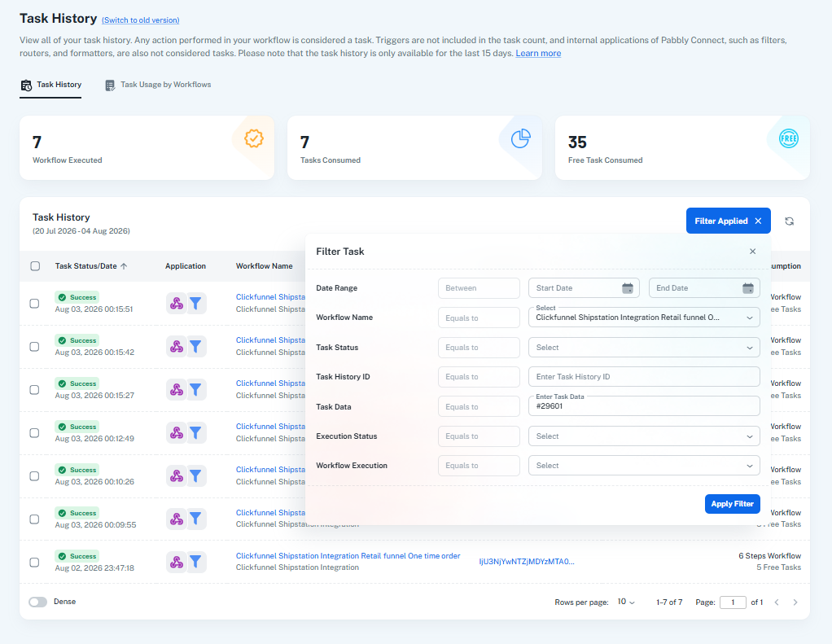832x644 pixels.
Task: Click the Workflow Executed badge icon
Action: pos(254,138)
